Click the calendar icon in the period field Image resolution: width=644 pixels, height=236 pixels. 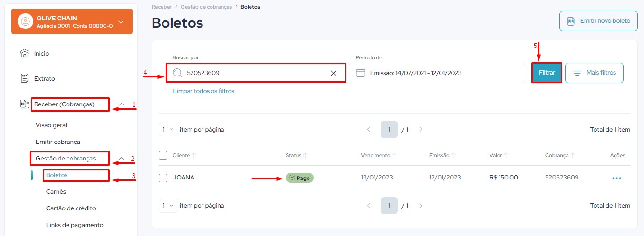360,73
